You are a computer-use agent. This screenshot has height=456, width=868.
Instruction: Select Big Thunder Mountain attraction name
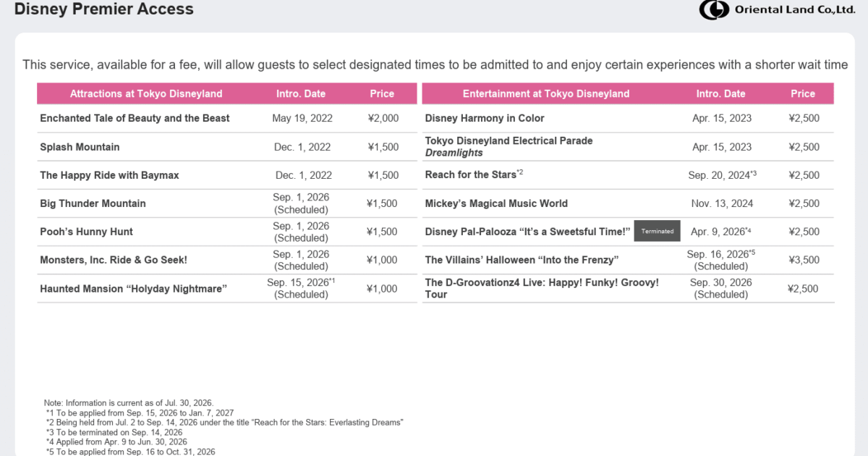coord(93,203)
